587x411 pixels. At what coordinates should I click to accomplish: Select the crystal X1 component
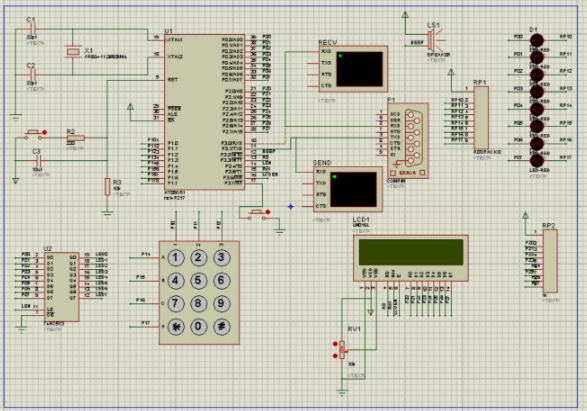point(73,52)
